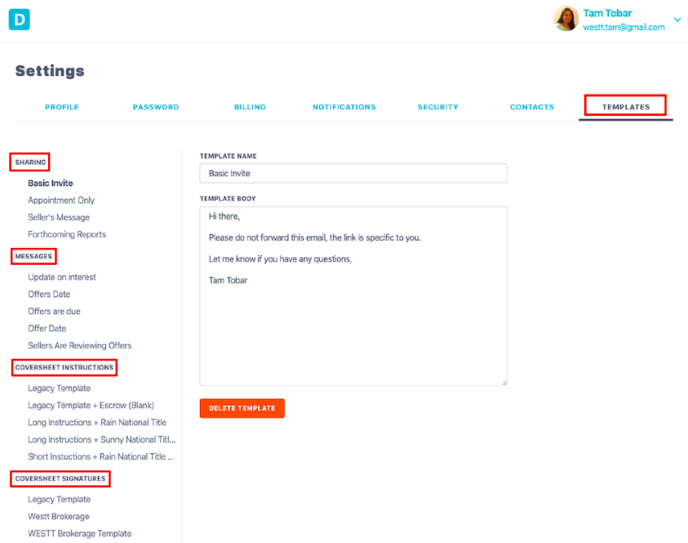This screenshot has width=688, height=543.
Task: Select Legacy Template under Coversheet Instructions
Action: (59, 388)
